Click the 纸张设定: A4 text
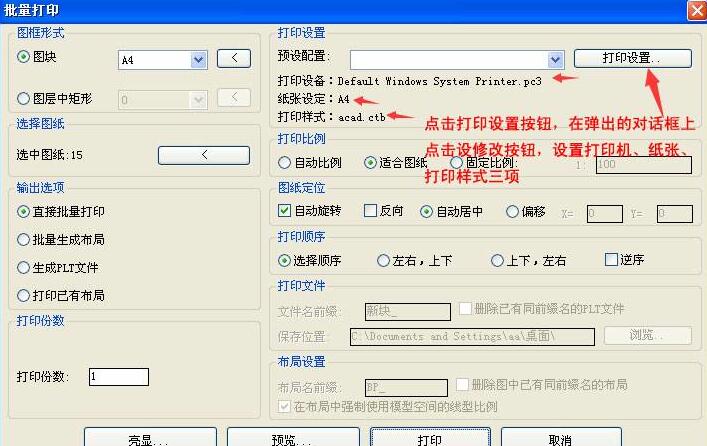Image resolution: width=707 pixels, height=446 pixels. tap(313, 99)
